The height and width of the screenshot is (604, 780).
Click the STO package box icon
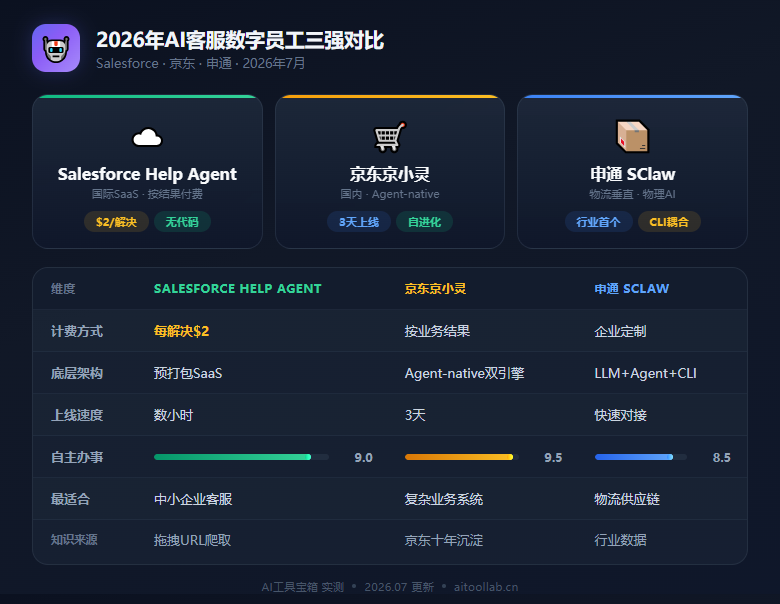click(x=632, y=136)
